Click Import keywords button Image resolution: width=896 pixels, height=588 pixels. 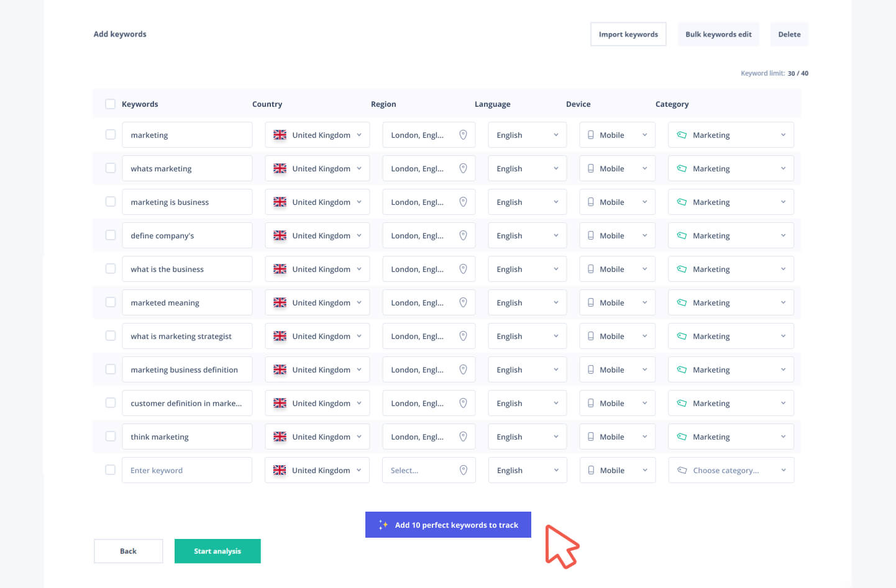tap(628, 34)
